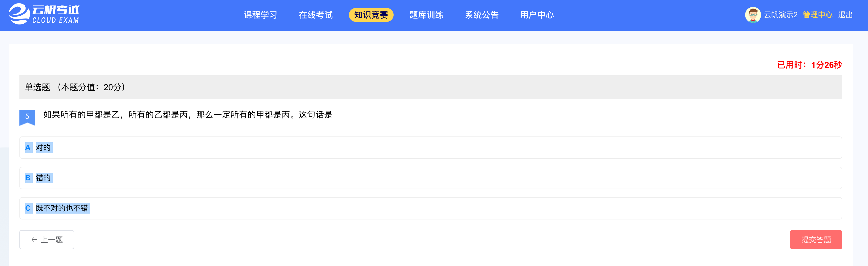The height and width of the screenshot is (266, 868).
Task: Select answer option 对的
Action: (x=431, y=148)
